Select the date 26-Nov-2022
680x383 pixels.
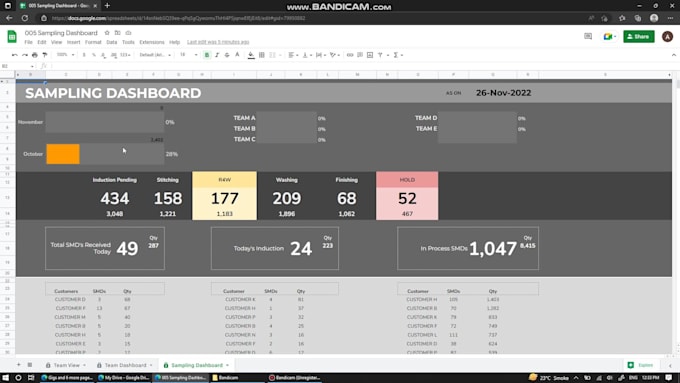point(503,93)
